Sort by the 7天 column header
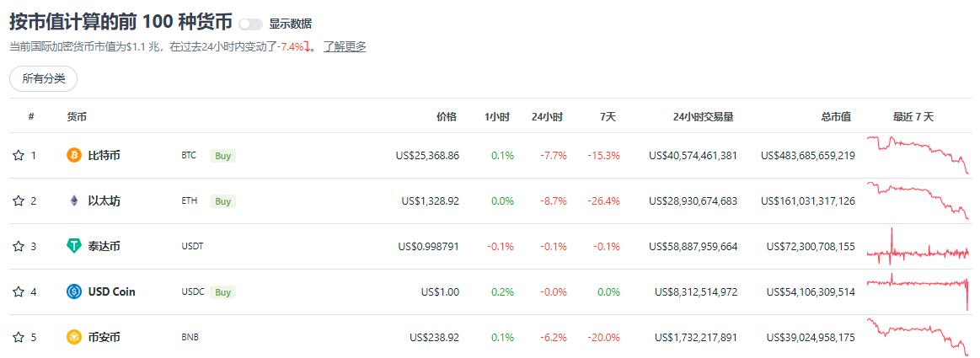The height and width of the screenshot is (358, 980). pos(608,116)
